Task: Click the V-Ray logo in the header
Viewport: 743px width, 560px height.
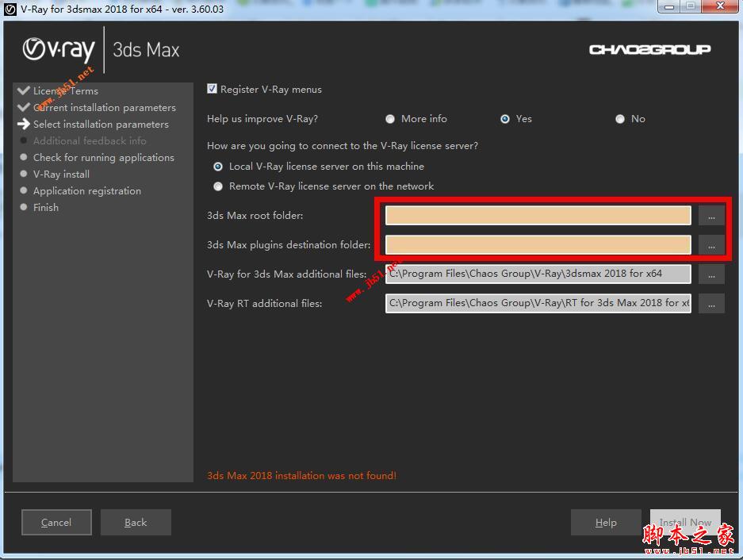Action: [x=59, y=49]
